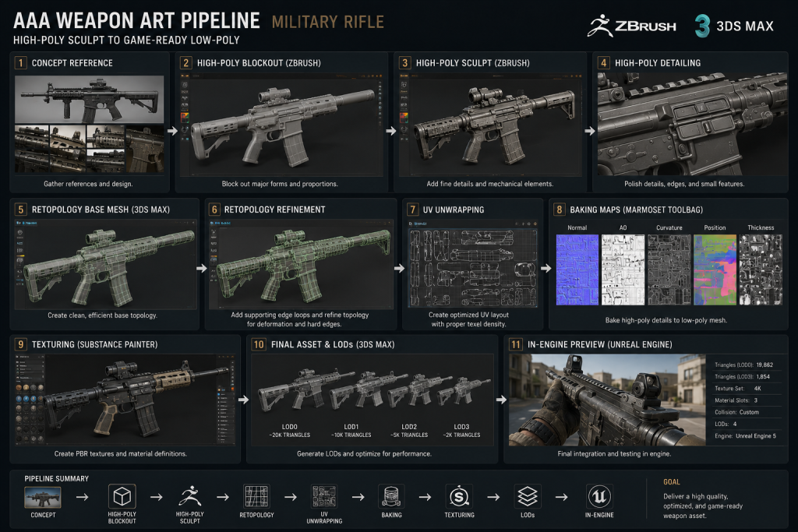
Task: Click "Polish details, edges, and small features." caption
Action: coord(684,184)
